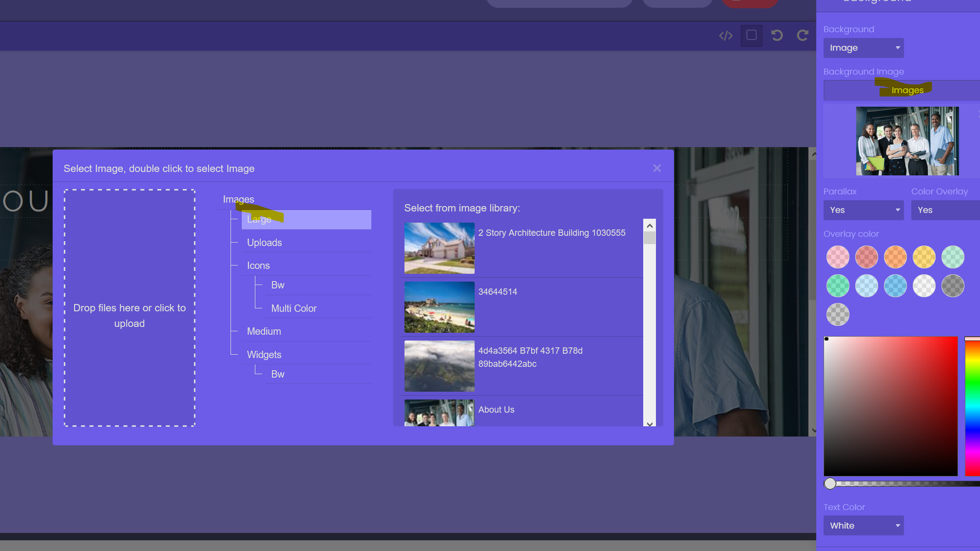Toggle the square outline view icon
The height and width of the screenshot is (551, 980).
751,36
